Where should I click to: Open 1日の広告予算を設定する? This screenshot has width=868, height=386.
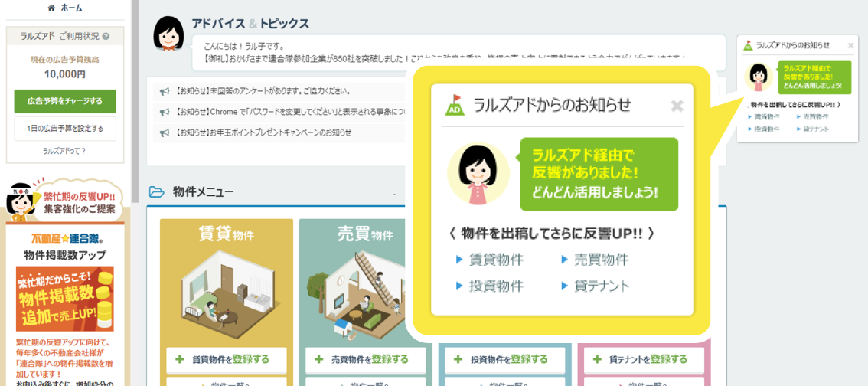65,128
